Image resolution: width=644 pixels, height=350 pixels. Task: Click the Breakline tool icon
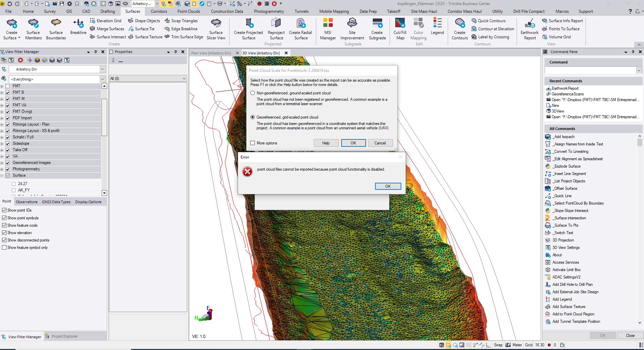tap(78, 24)
